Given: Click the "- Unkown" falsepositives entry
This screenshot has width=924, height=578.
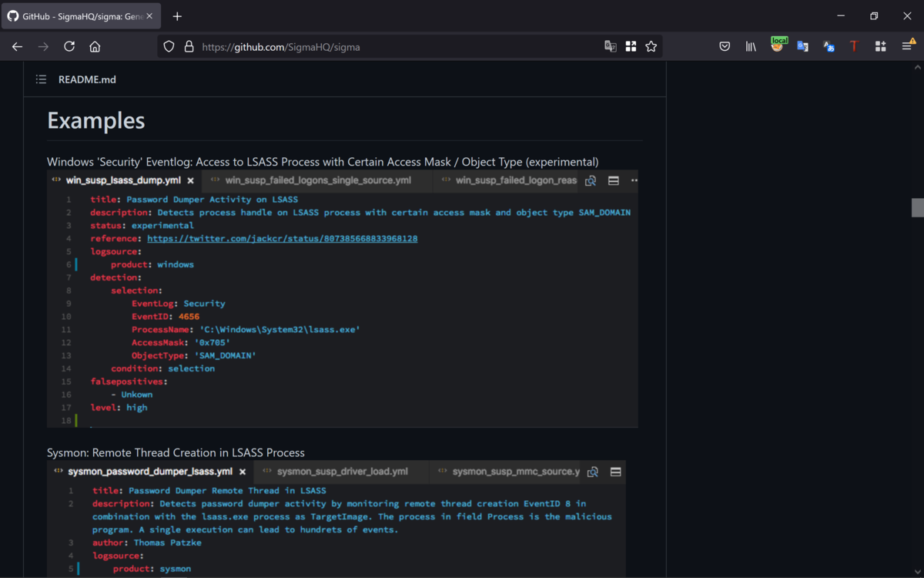Looking at the screenshot, I should [132, 395].
